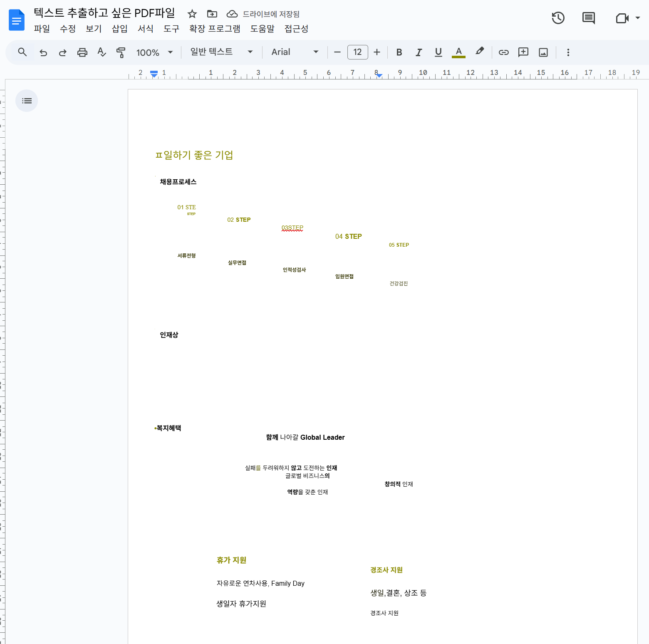This screenshot has height=644, width=649.
Task: Insert an image
Action: click(x=543, y=52)
